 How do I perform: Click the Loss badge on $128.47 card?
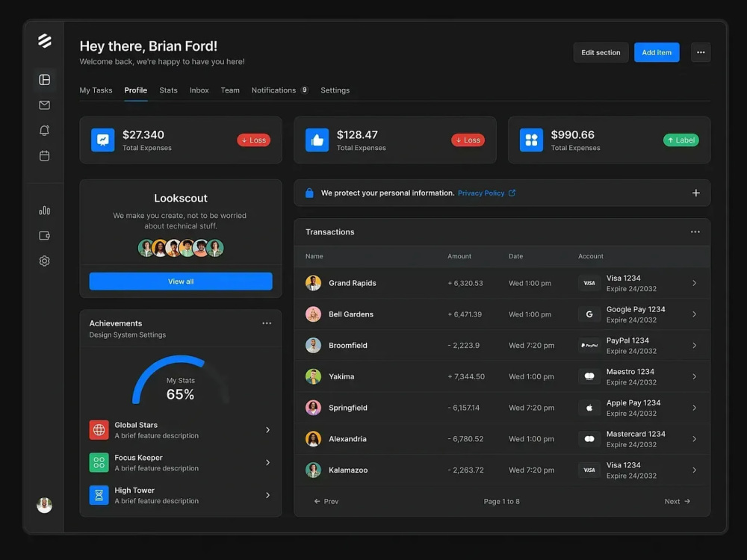pos(468,140)
